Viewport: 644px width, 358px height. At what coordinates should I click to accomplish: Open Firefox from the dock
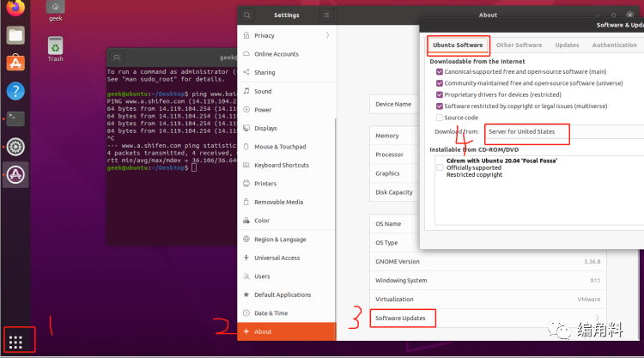click(x=15, y=8)
